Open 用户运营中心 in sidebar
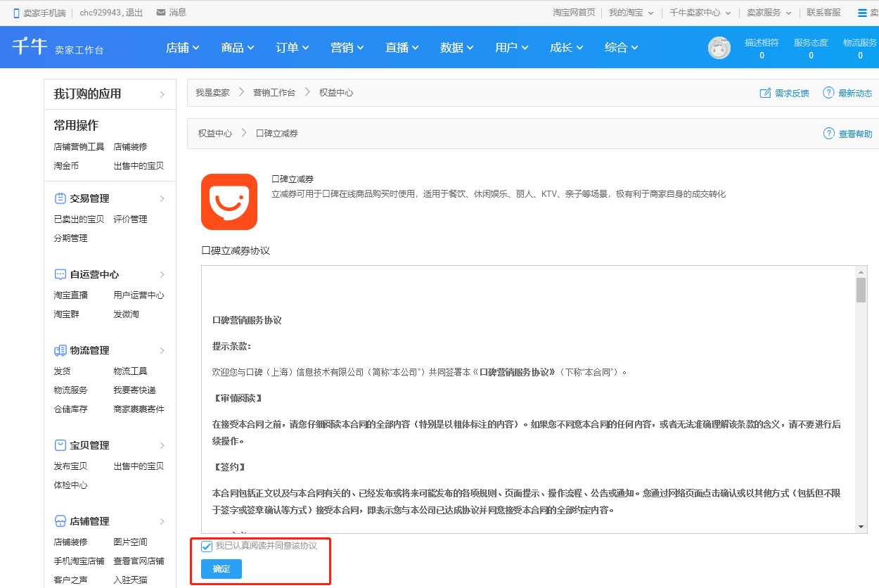The width and height of the screenshot is (879, 588). pyautogui.click(x=139, y=295)
